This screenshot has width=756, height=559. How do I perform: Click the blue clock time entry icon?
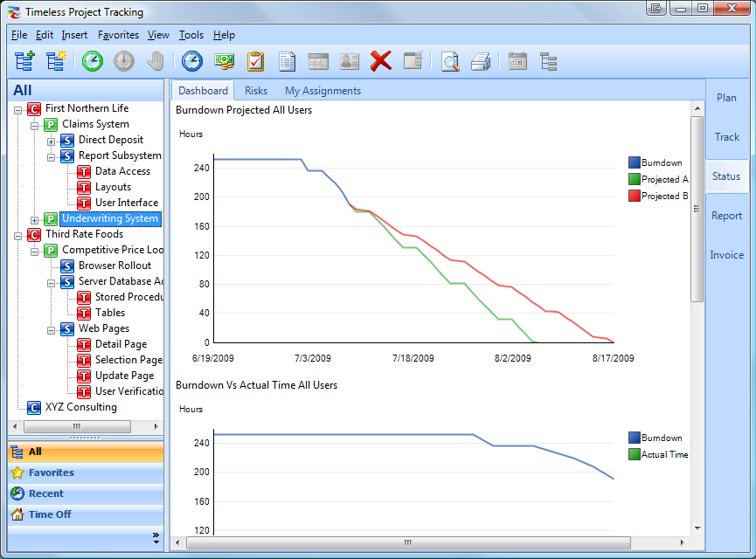point(191,61)
